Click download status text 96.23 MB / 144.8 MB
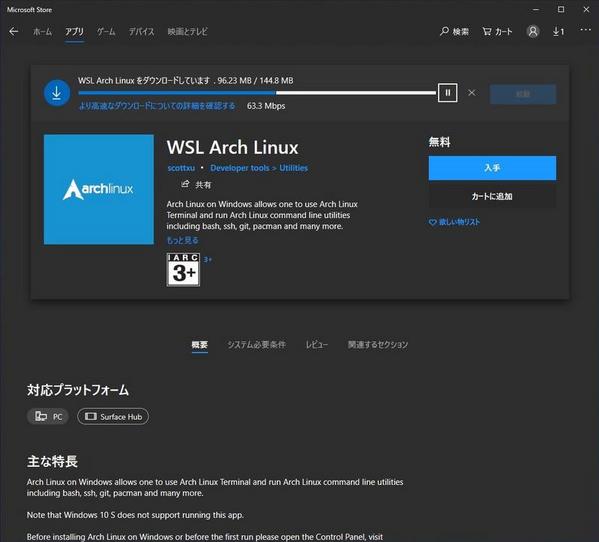This screenshot has height=542, width=599. (x=255, y=81)
